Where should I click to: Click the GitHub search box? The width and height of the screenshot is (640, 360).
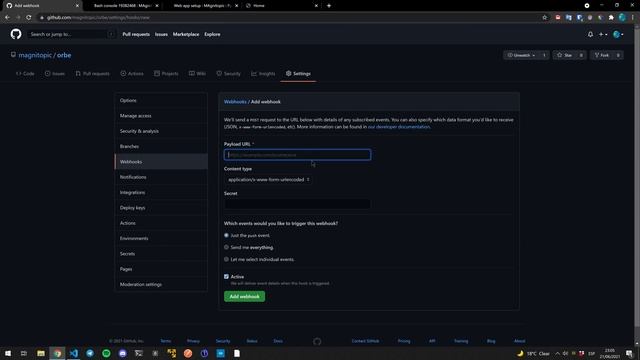click(x=71, y=34)
